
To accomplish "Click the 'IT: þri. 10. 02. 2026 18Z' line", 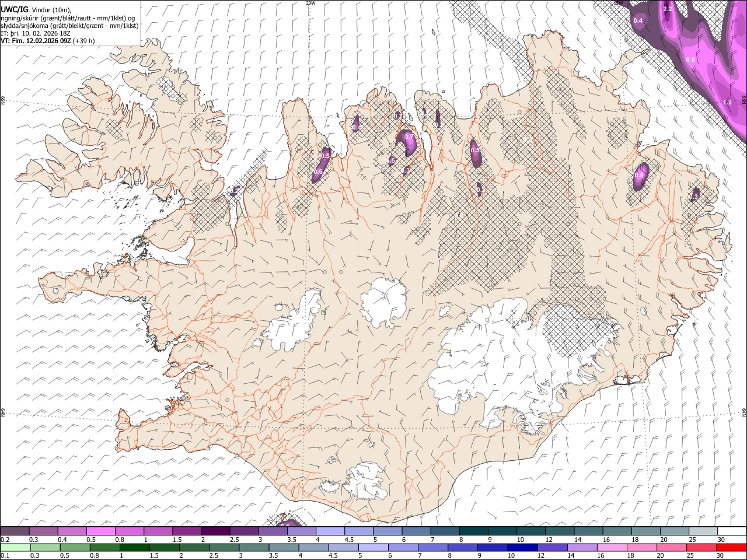I will pyautogui.click(x=35, y=33).
